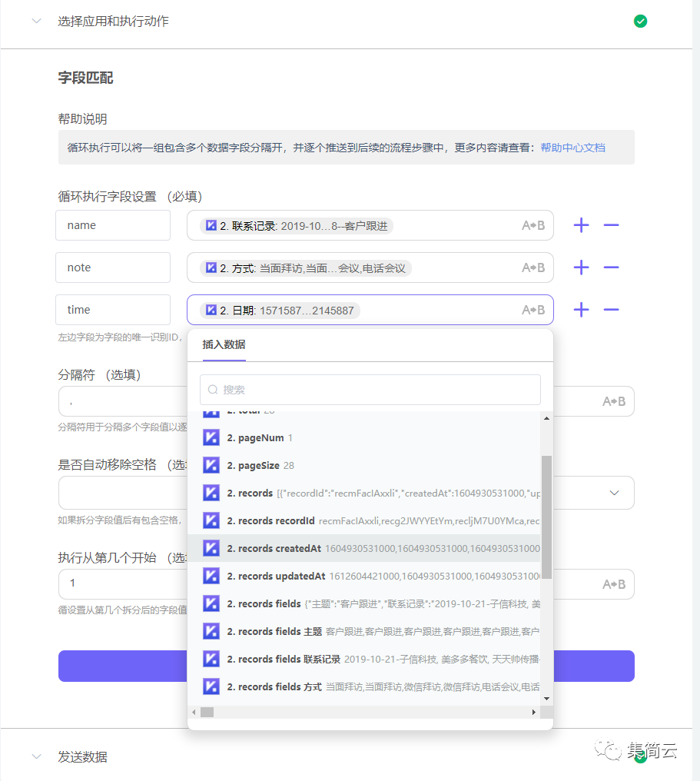
Task: Add a field after the note row
Action: click(x=581, y=268)
